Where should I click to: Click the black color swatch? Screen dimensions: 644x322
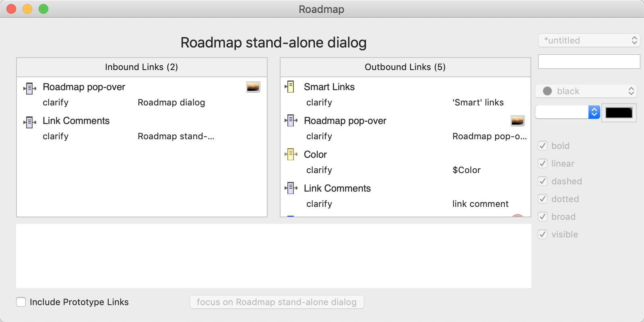pyautogui.click(x=619, y=113)
